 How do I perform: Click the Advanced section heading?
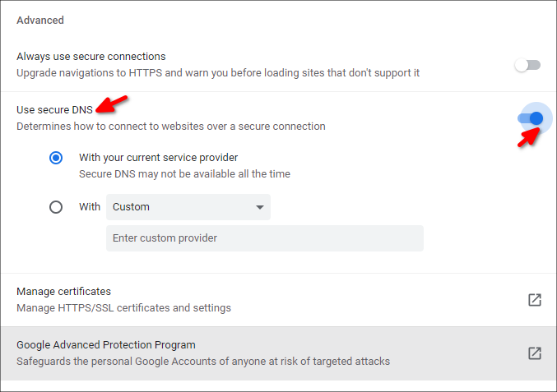pyautogui.click(x=40, y=21)
